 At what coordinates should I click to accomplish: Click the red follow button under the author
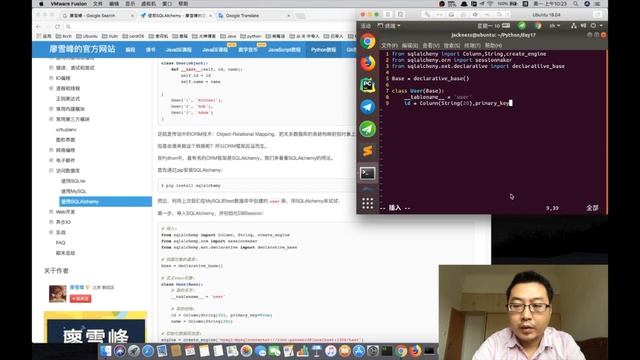coord(80,299)
